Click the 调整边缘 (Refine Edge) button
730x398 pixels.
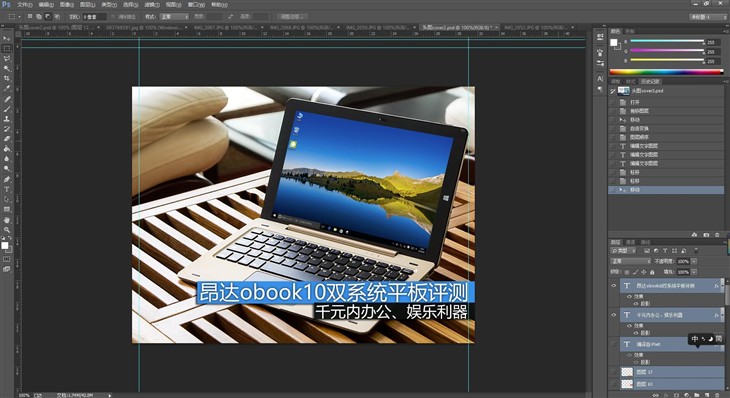coord(292,16)
